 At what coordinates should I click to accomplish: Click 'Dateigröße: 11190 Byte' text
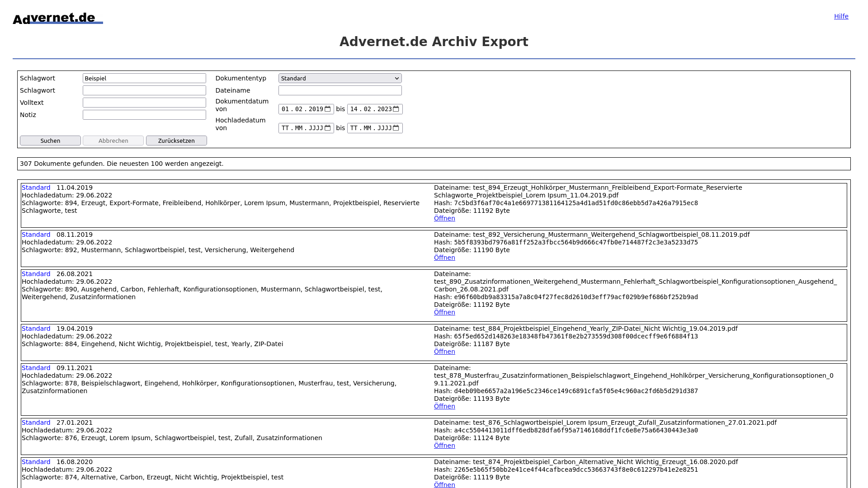point(472,250)
